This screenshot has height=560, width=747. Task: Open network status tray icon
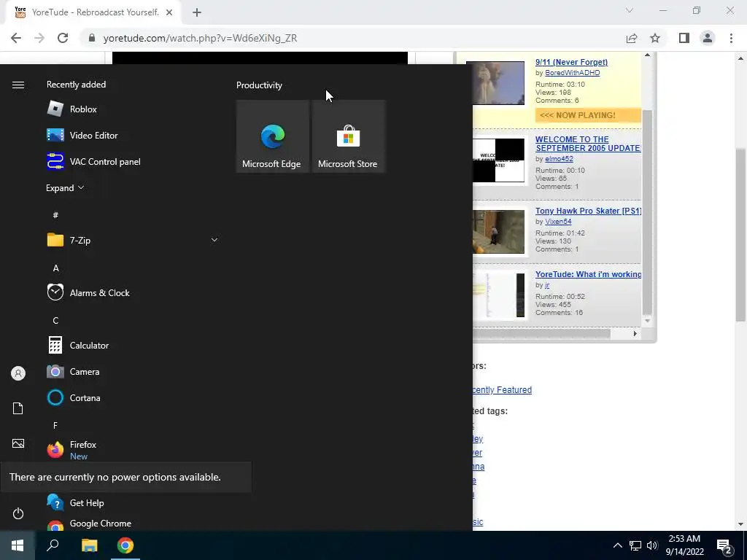(635, 545)
